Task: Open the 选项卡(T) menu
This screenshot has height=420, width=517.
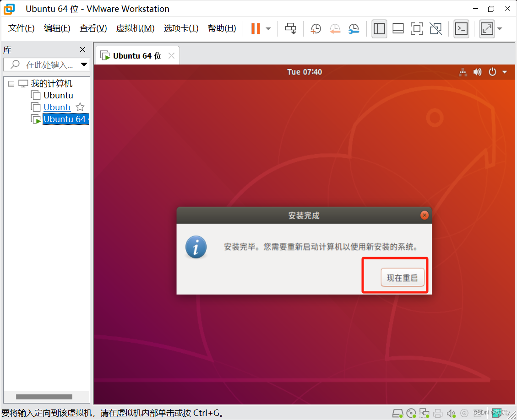Action: pos(181,28)
